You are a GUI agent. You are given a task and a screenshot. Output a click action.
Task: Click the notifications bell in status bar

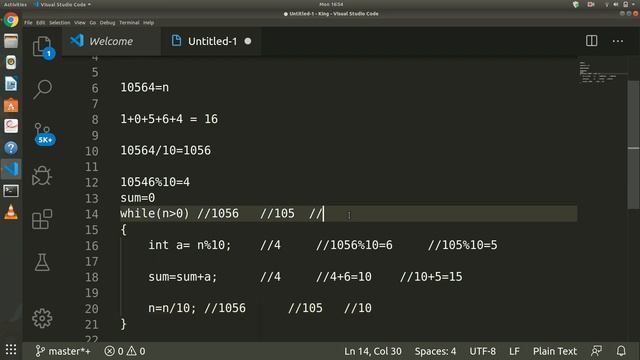pos(621,351)
